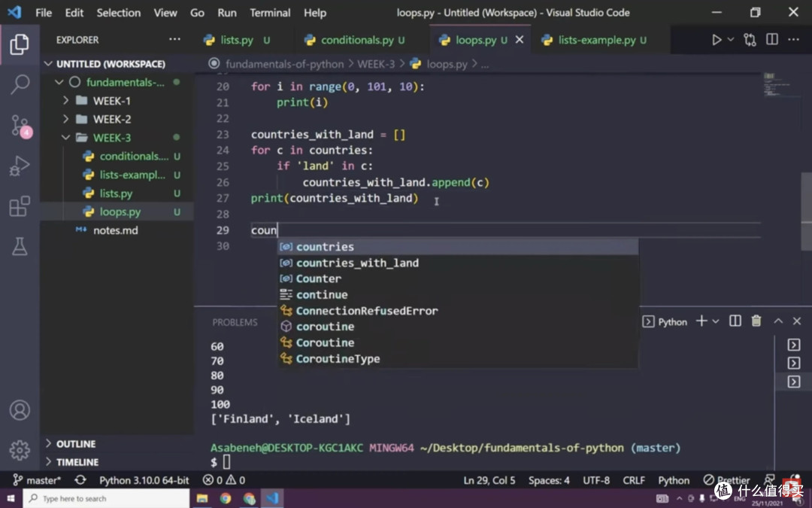Change indentation Spaces: 4
The image size is (812, 508).
point(549,480)
